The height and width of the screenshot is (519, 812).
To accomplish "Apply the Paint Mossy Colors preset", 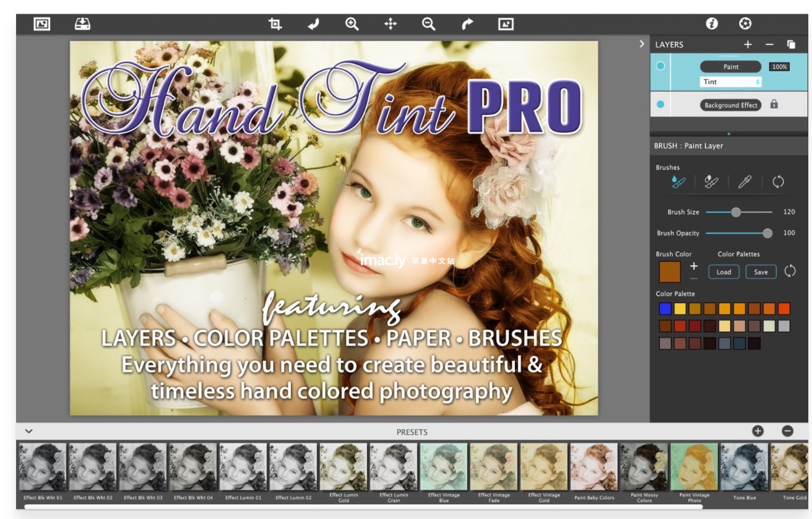I will pyautogui.click(x=644, y=473).
